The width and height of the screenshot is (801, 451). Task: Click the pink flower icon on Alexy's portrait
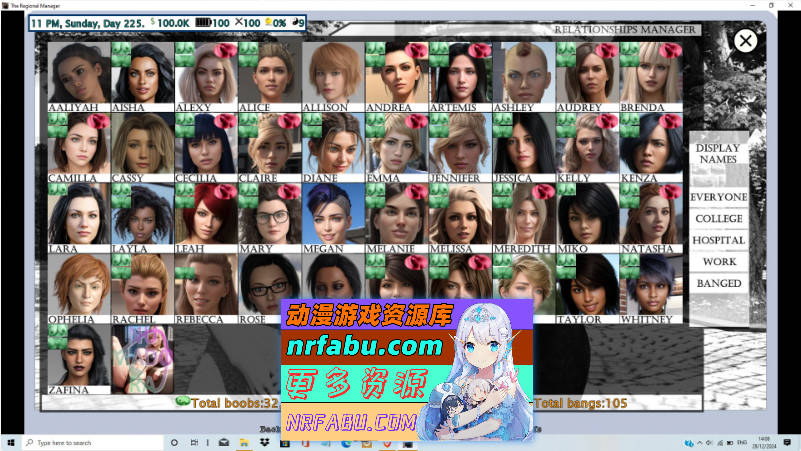coord(225,49)
